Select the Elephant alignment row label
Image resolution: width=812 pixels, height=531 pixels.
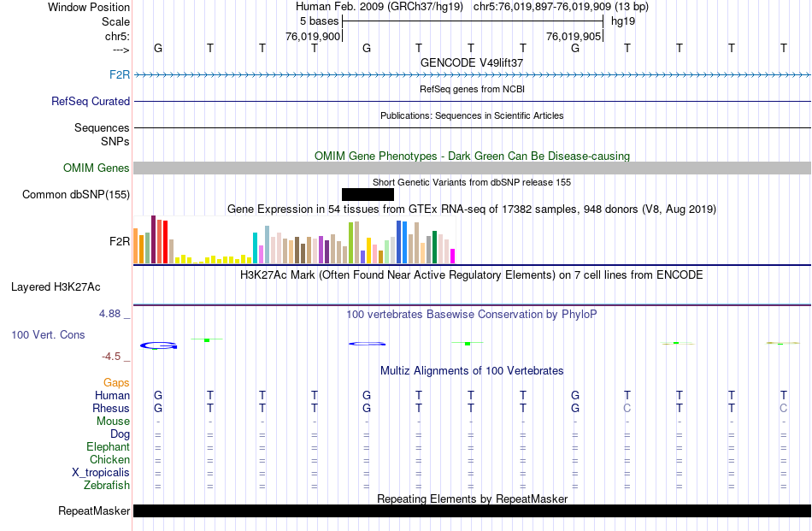click(108, 446)
